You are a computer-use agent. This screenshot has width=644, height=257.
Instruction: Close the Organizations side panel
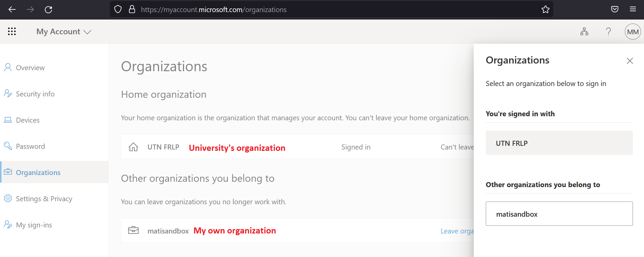630,61
